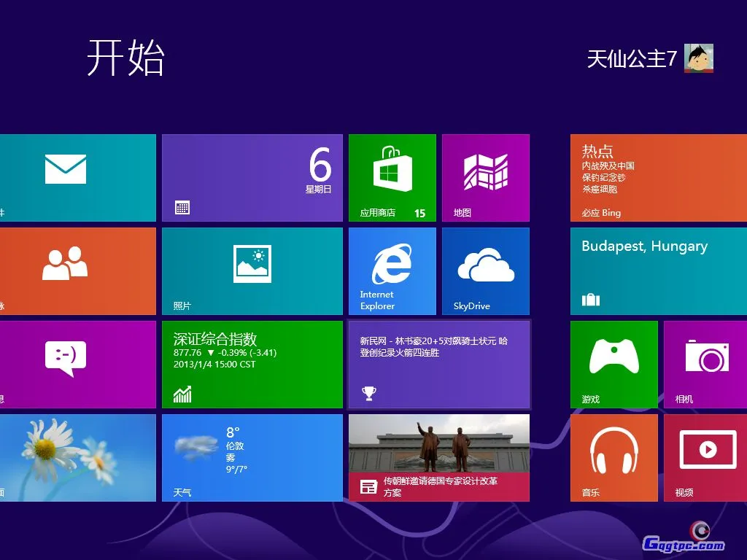Open the News tile with statues photo
Image resolution: width=747 pixels, height=560 pixels.
point(438,457)
